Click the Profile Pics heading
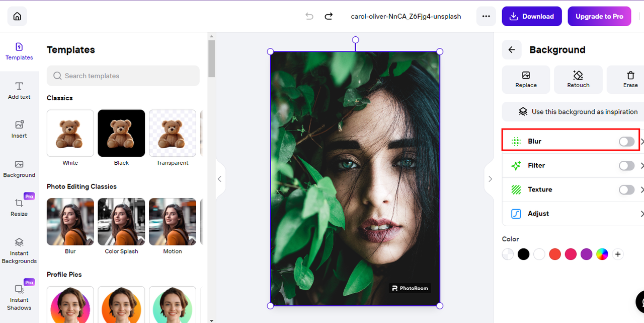644x323 pixels. tap(64, 275)
